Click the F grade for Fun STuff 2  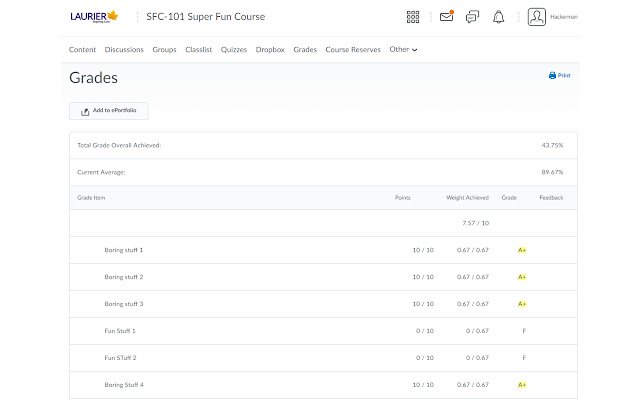pyautogui.click(x=524, y=358)
